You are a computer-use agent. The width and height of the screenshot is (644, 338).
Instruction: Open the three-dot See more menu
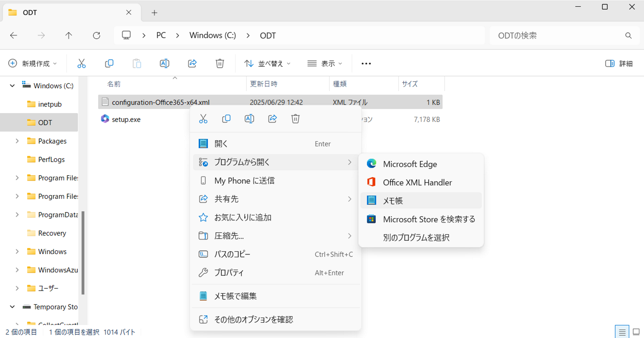(x=366, y=64)
